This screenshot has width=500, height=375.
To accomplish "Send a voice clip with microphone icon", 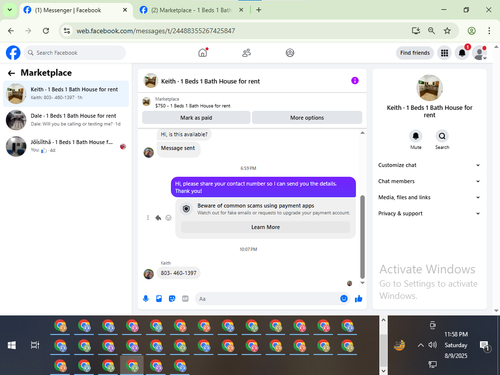I will pos(146,299).
